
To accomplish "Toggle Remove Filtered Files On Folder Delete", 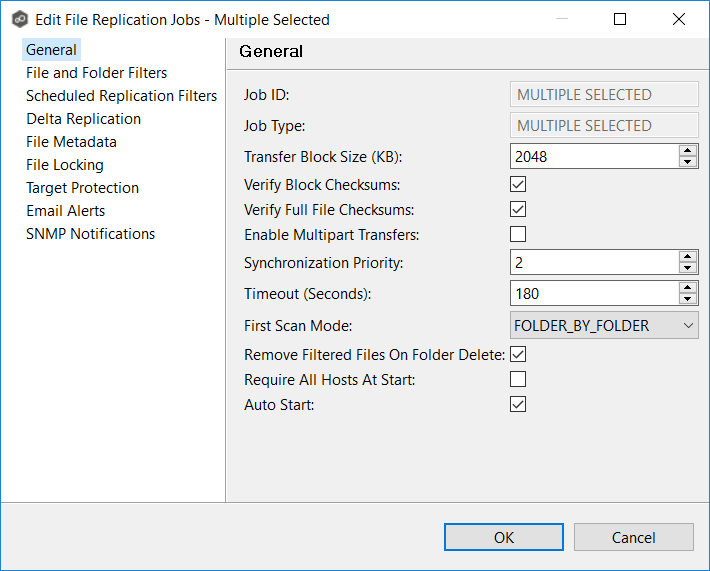I will (518, 354).
